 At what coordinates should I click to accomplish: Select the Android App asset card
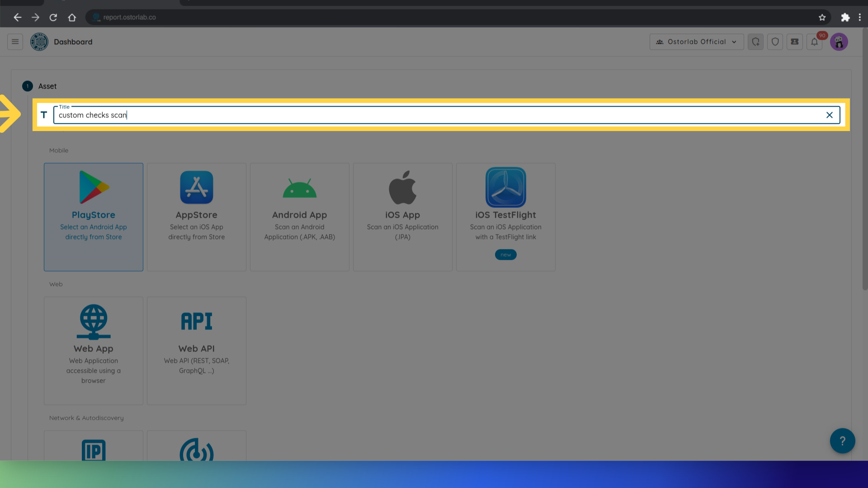[x=300, y=217]
